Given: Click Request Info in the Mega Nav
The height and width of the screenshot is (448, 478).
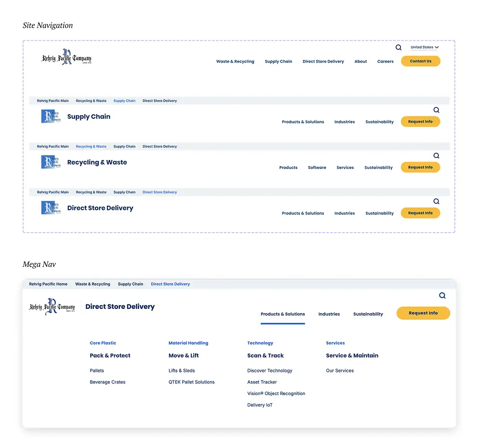Looking at the screenshot, I should coord(423,313).
